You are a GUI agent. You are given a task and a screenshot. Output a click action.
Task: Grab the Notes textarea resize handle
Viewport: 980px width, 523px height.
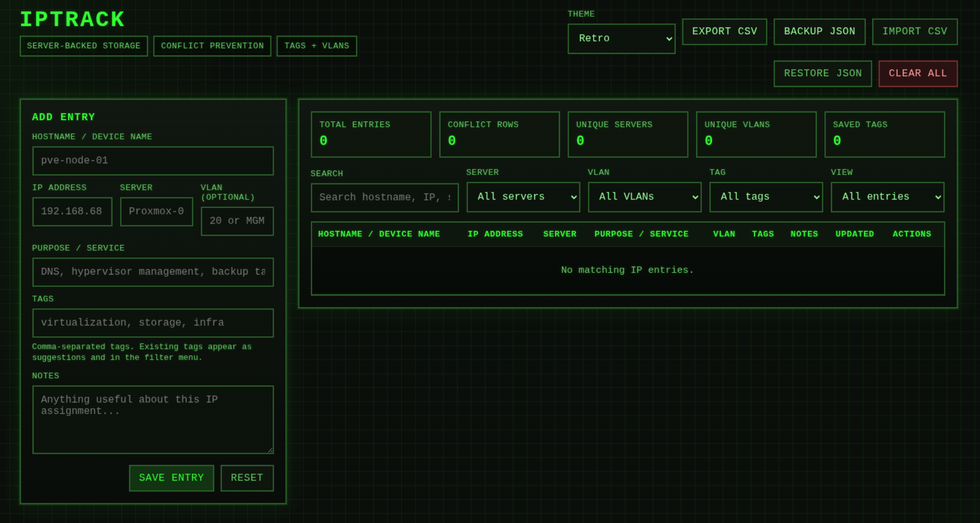coord(270,450)
